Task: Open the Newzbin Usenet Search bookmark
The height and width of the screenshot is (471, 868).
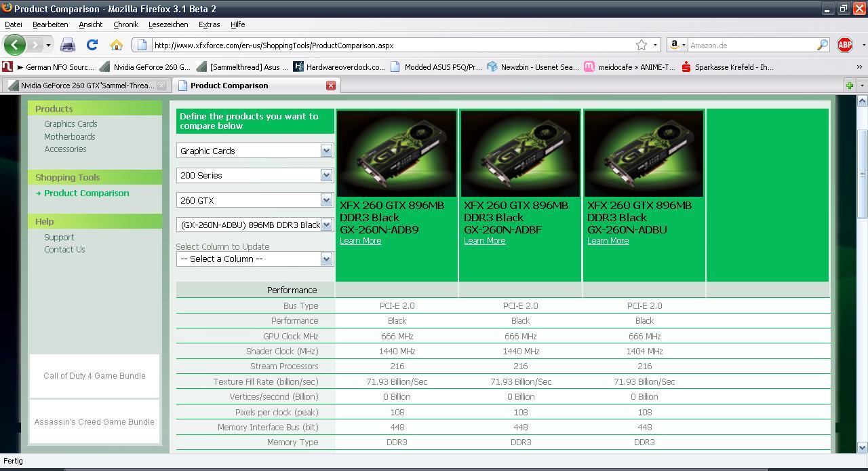Action: (533, 67)
